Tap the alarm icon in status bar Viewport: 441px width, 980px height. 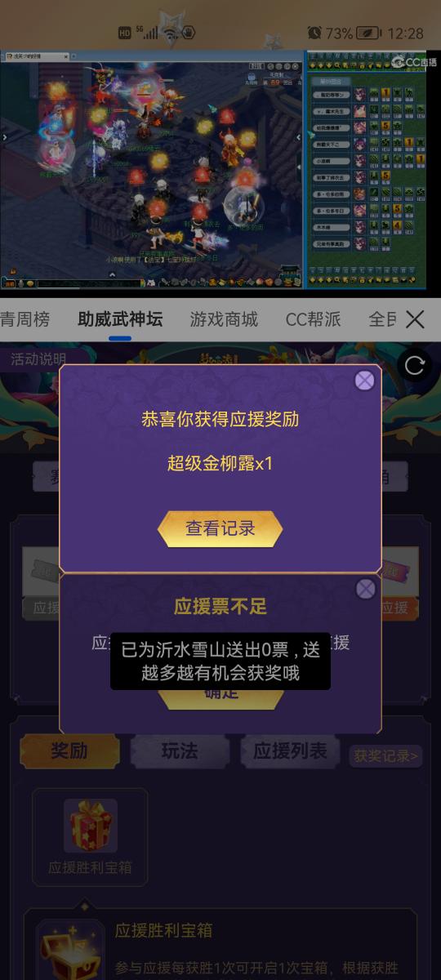point(314,33)
